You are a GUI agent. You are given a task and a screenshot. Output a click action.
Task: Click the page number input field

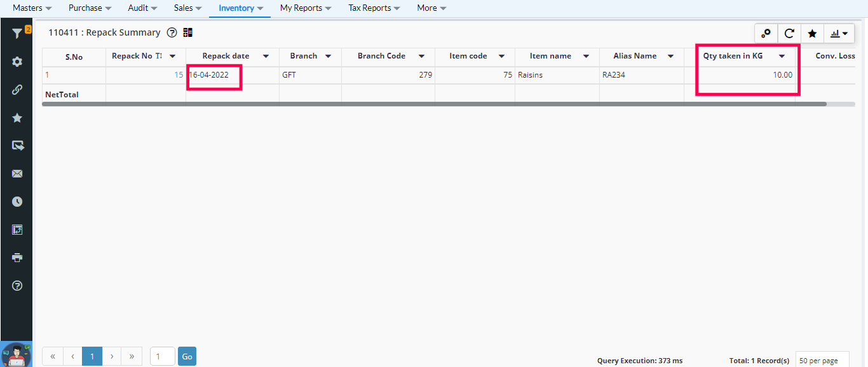[x=163, y=356]
